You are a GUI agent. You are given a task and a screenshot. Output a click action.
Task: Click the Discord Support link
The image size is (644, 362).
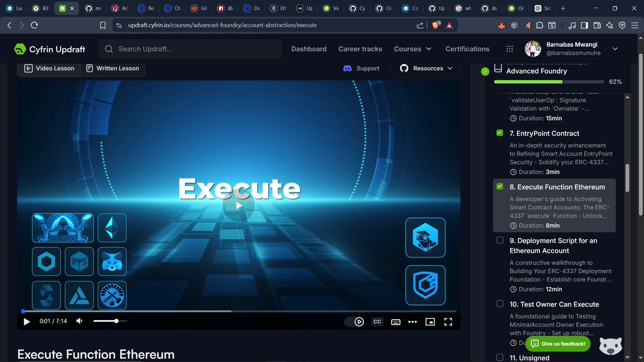coord(361,68)
